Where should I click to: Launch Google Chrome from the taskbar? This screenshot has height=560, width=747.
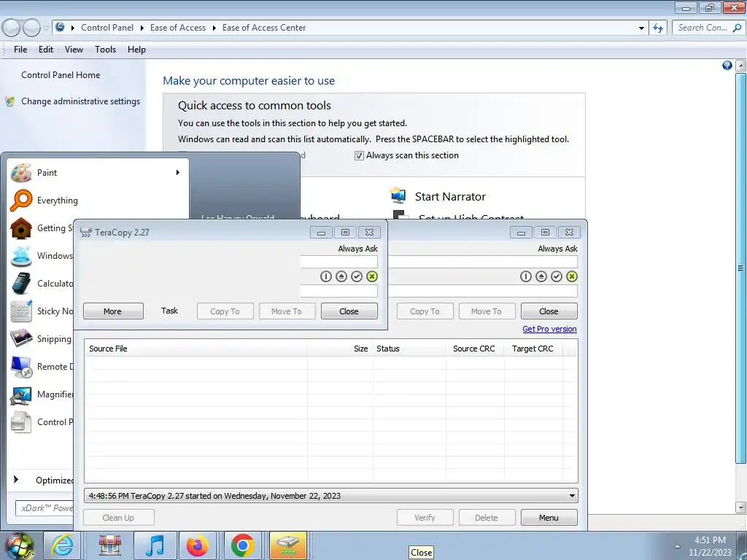pyautogui.click(x=242, y=545)
